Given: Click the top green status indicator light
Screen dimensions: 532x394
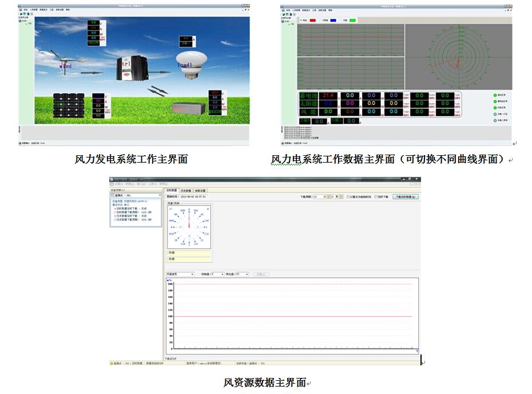Looking at the screenshot, I should point(495,94).
